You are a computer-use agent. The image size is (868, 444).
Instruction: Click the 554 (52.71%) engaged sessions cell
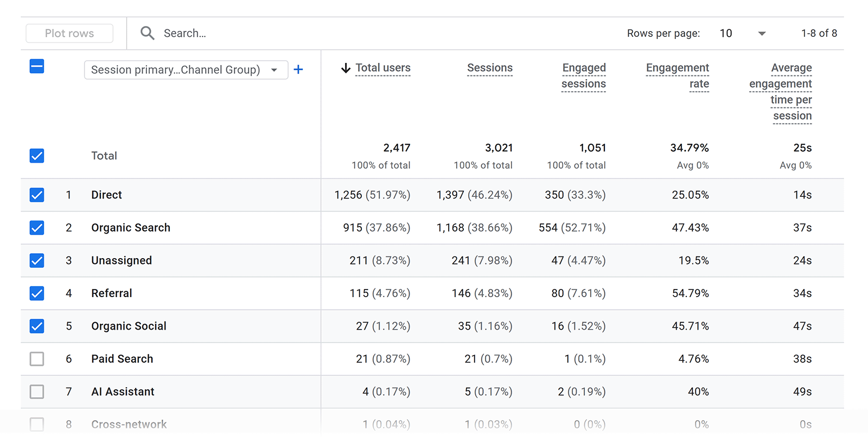(572, 228)
